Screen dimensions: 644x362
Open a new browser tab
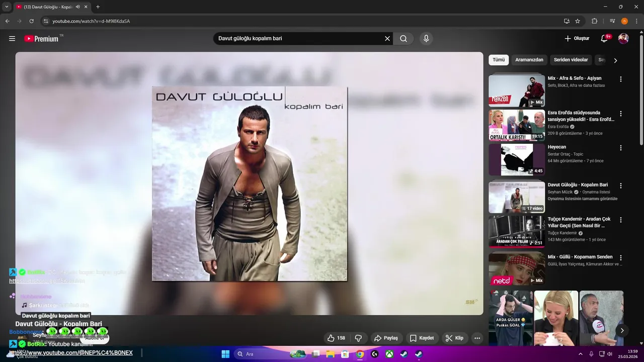tap(98, 7)
